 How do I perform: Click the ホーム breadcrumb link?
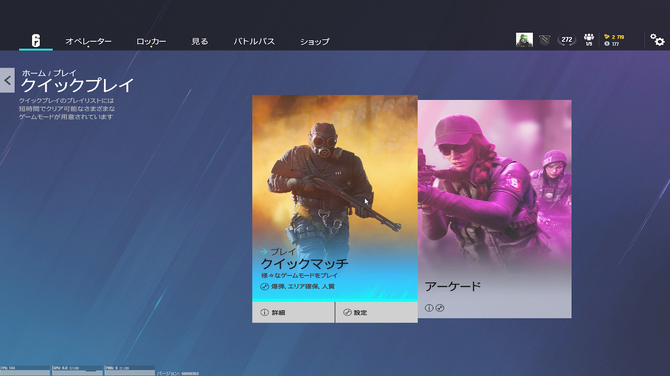34,73
